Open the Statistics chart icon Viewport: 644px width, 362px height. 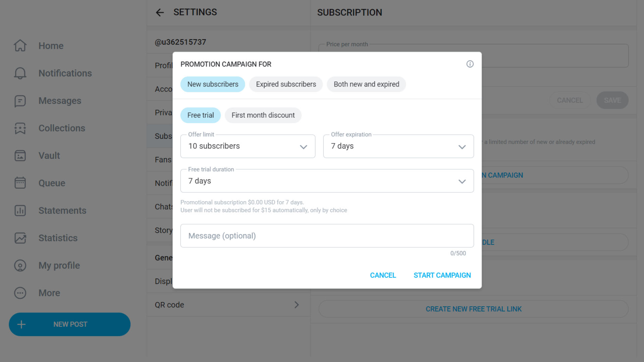coord(20,238)
